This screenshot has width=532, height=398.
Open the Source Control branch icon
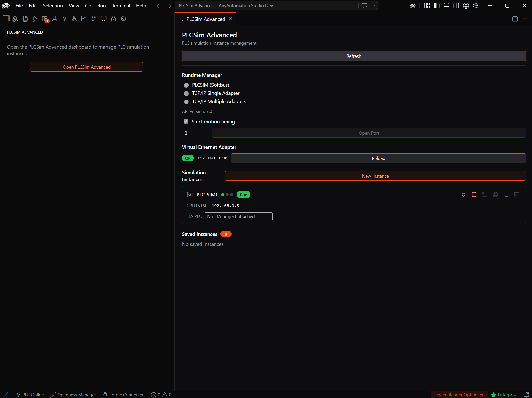35,19
